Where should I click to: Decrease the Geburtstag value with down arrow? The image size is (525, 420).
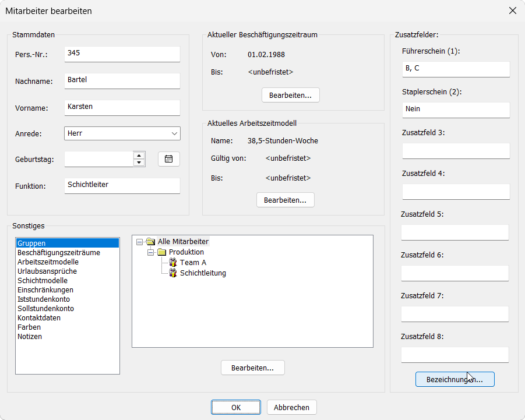(x=139, y=163)
